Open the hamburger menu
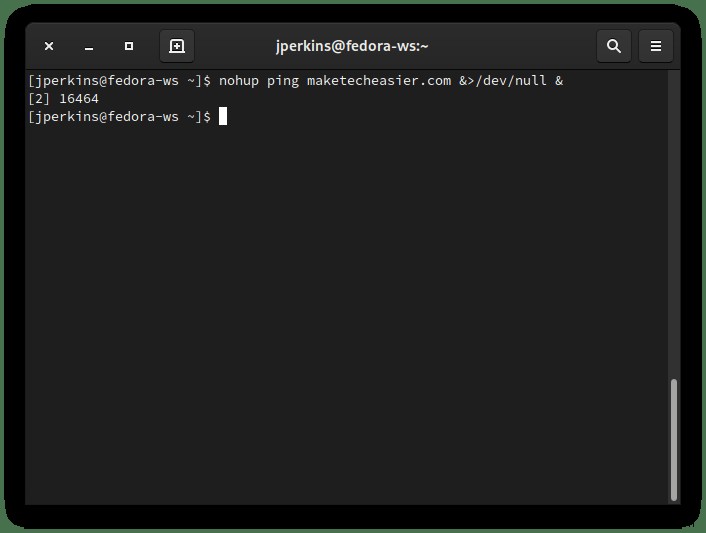The width and height of the screenshot is (706, 533). point(656,46)
